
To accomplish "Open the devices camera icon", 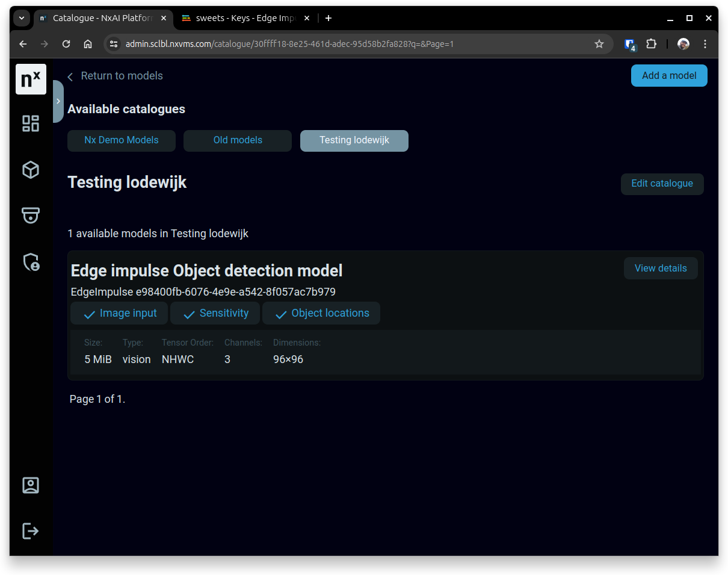I will pyautogui.click(x=31, y=216).
